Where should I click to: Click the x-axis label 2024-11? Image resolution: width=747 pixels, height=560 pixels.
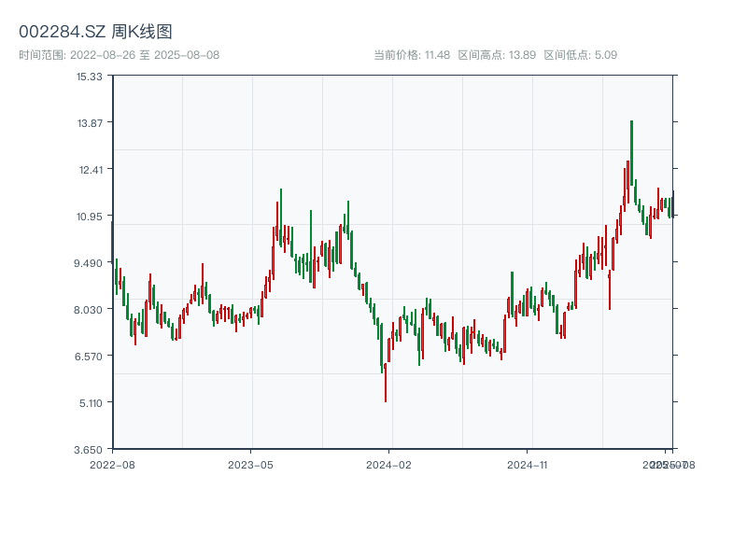click(527, 465)
